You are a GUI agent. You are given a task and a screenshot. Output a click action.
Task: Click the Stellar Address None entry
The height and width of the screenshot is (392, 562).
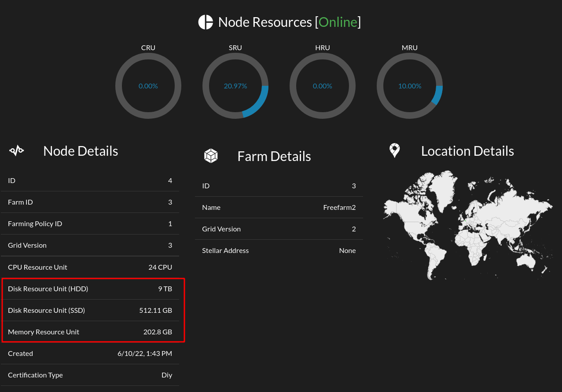[x=279, y=250]
